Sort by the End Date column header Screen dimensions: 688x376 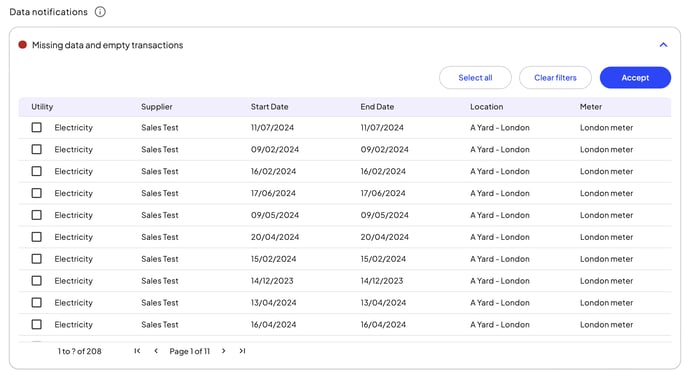pyautogui.click(x=377, y=107)
